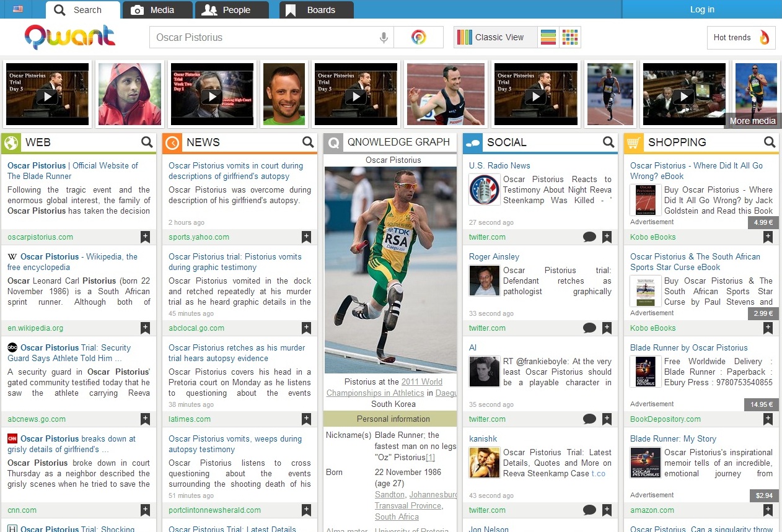782x532 pixels.
Task: Bookmark the latimes.com news item
Action: point(306,419)
